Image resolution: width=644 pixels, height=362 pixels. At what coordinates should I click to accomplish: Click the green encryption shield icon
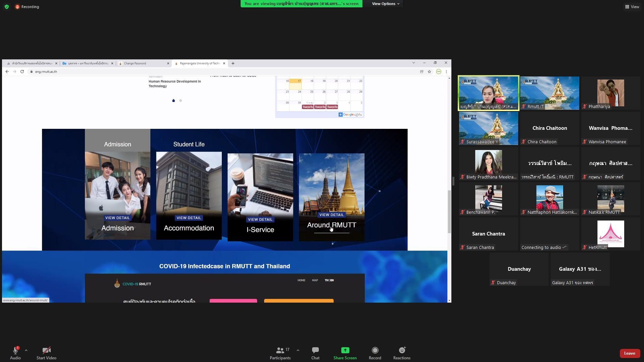click(x=7, y=7)
